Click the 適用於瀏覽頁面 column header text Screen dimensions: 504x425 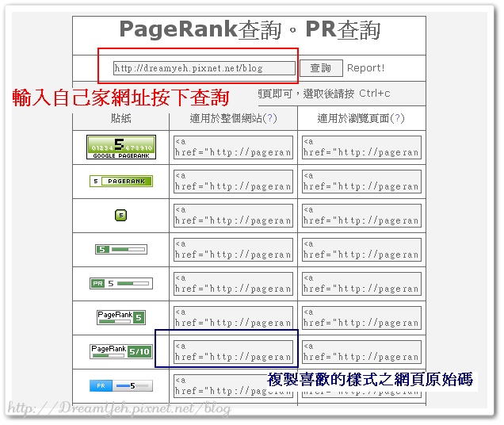click(x=353, y=118)
